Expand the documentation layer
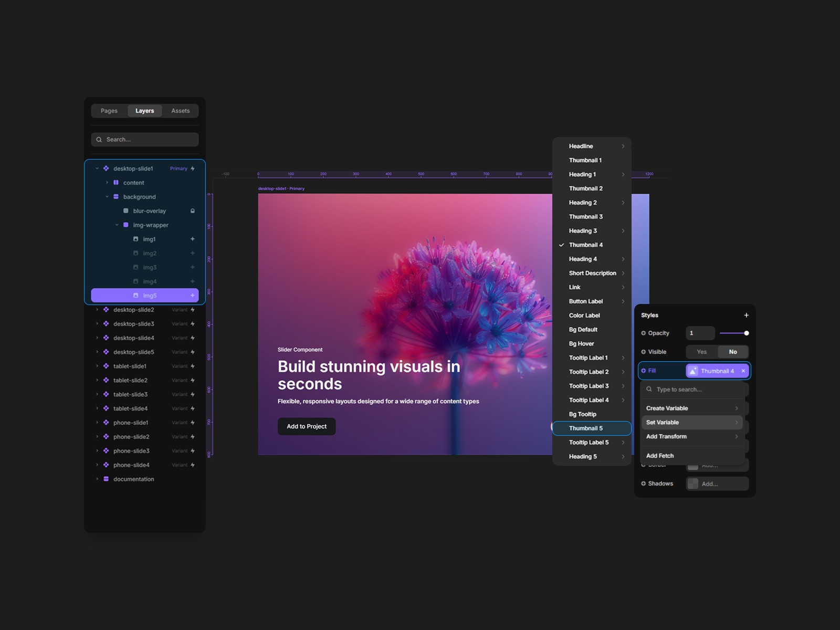The width and height of the screenshot is (840, 630). (x=97, y=479)
